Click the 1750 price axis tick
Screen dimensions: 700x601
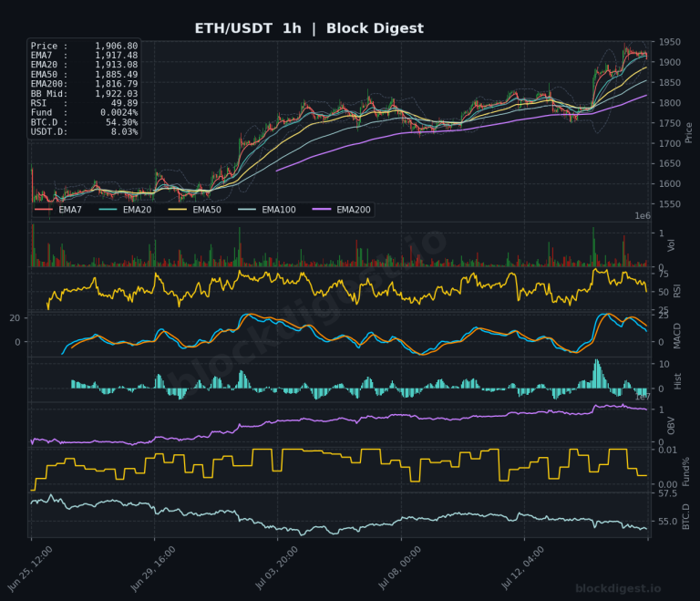pos(670,123)
